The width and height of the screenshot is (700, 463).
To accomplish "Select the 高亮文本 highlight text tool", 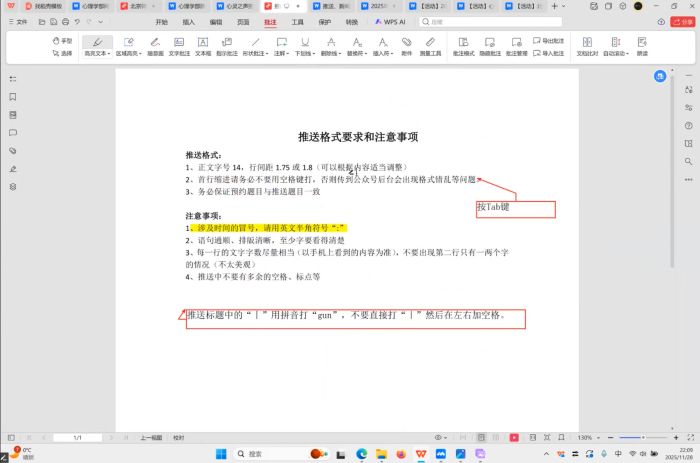I will (97, 45).
